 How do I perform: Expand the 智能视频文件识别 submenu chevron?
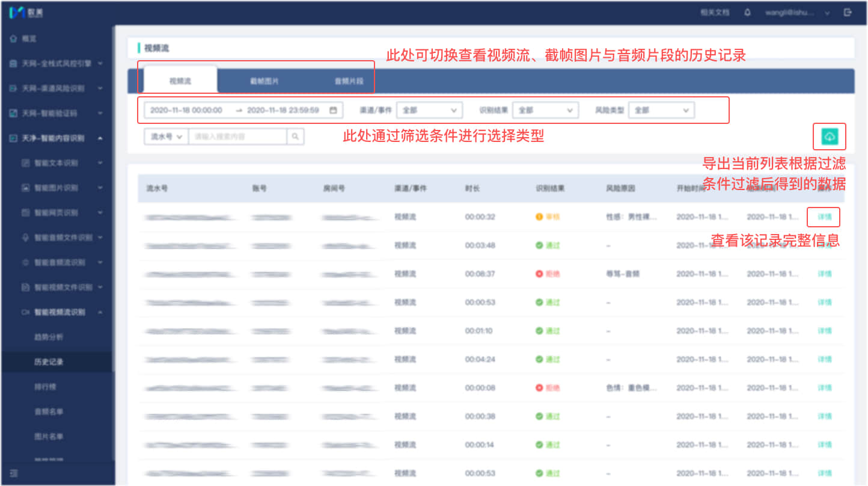click(100, 288)
